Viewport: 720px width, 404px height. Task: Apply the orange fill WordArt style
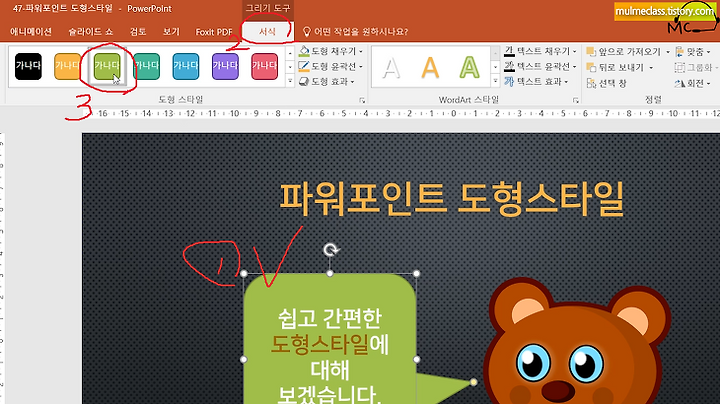pyautogui.click(x=430, y=68)
